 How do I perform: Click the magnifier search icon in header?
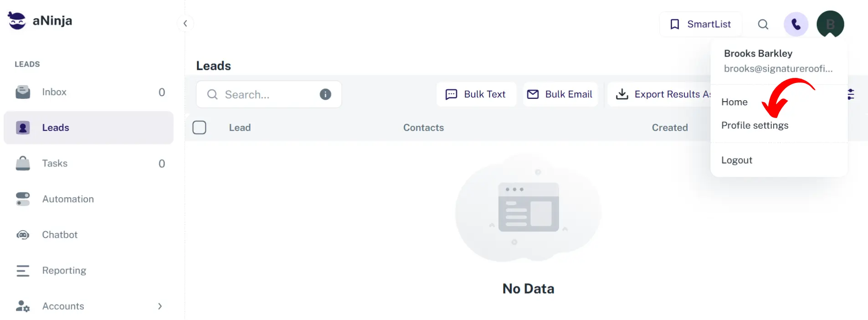[763, 24]
